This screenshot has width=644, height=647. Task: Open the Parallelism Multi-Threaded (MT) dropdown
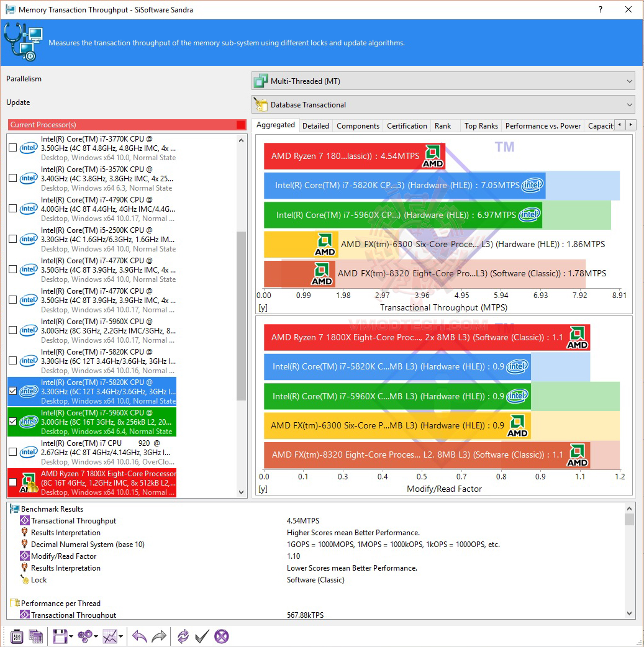pos(443,81)
